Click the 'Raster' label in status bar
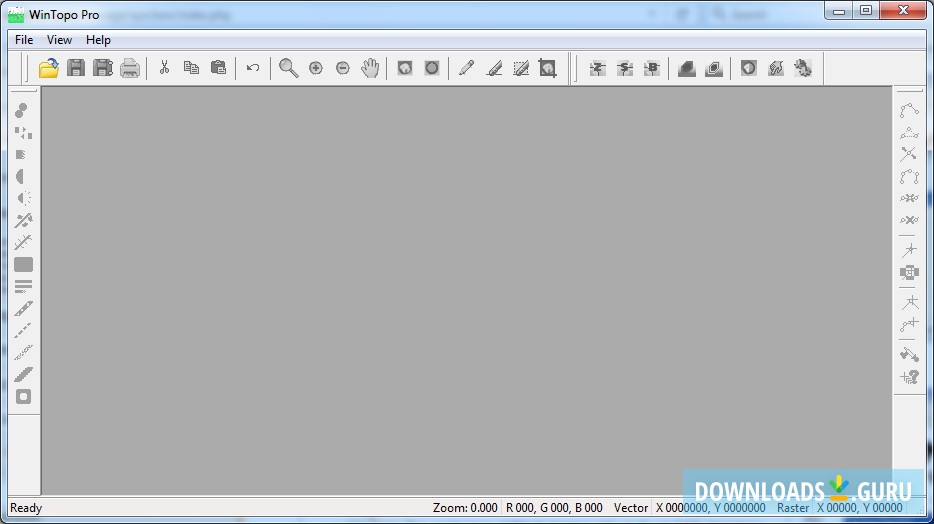The width and height of the screenshot is (934, 524). pos(793,508)
